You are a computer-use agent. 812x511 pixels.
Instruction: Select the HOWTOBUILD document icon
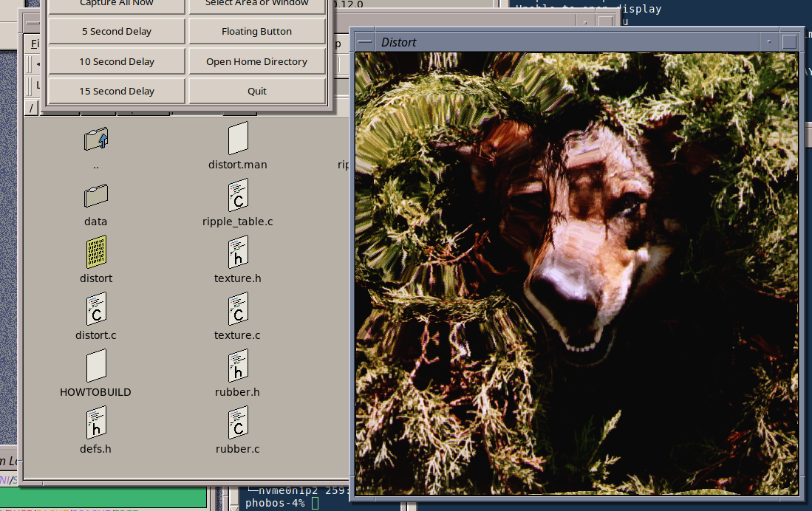[x=96, y=366]
